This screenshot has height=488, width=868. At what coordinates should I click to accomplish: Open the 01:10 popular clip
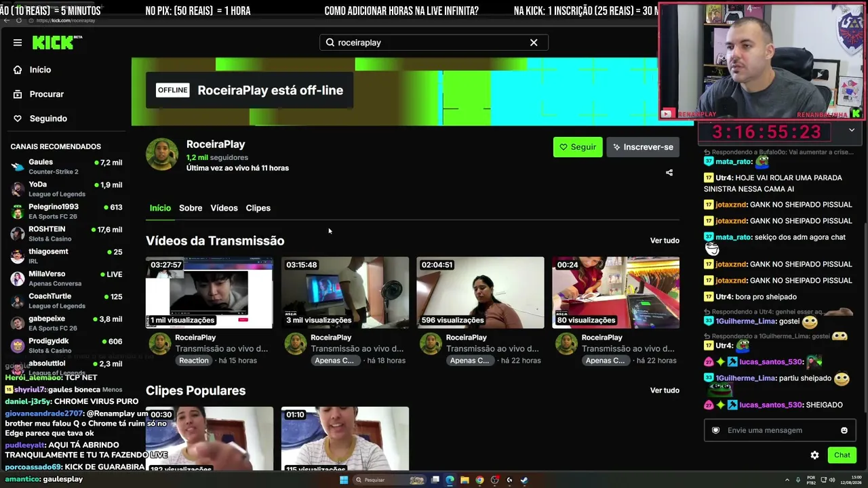(x=345, y=439)
